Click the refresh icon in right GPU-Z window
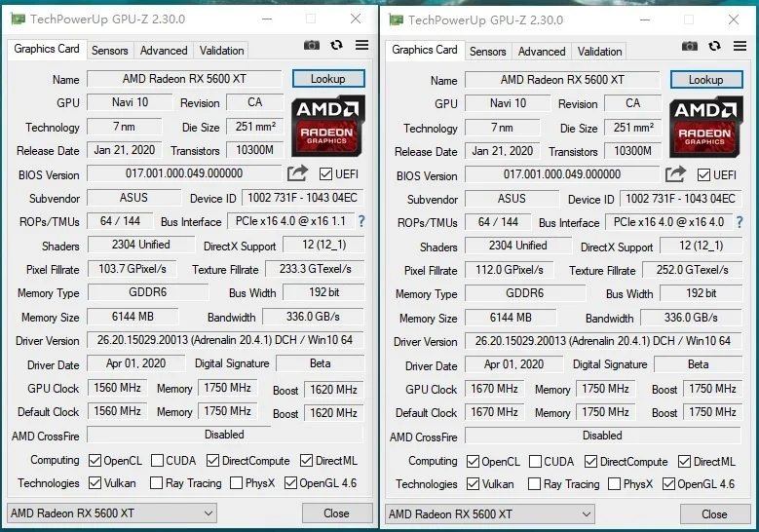Viewport: 759px width, 532px height. (715, 46)
